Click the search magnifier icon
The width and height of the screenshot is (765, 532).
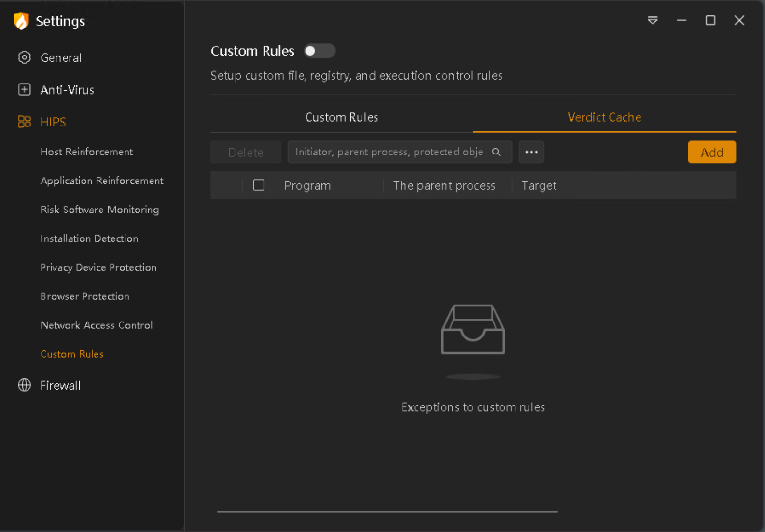coord(496,152)
